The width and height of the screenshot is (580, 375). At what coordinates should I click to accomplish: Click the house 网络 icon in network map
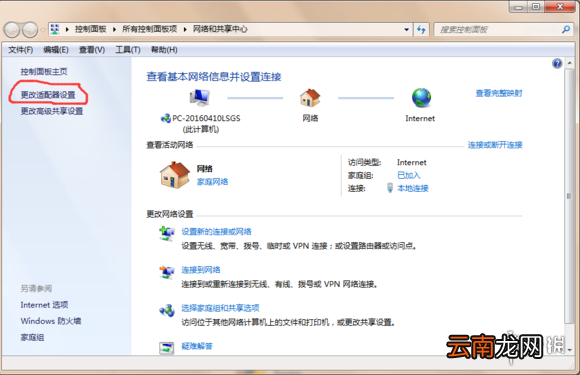(310, 98)
